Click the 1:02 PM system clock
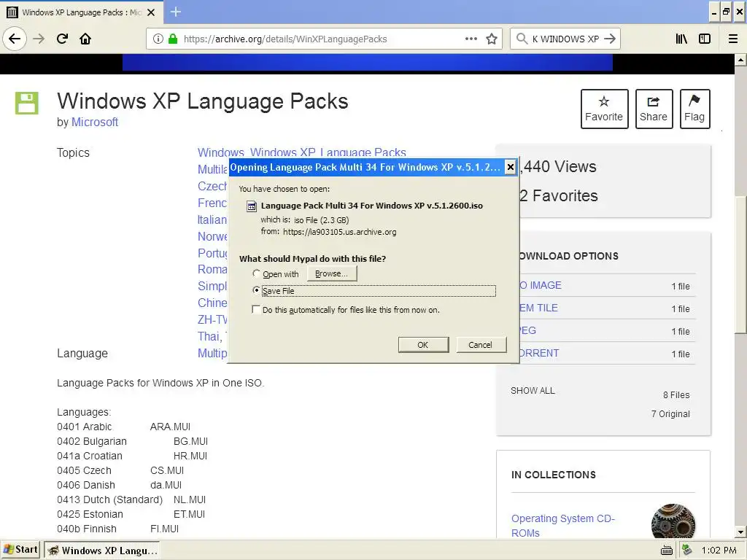Image resolution: width=747 pixels, height=560 pixels. 719,551
